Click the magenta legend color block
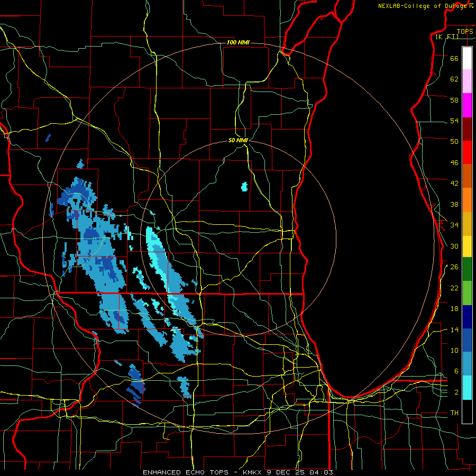Viewport: 476px width, 476px height. click(467, 105)
